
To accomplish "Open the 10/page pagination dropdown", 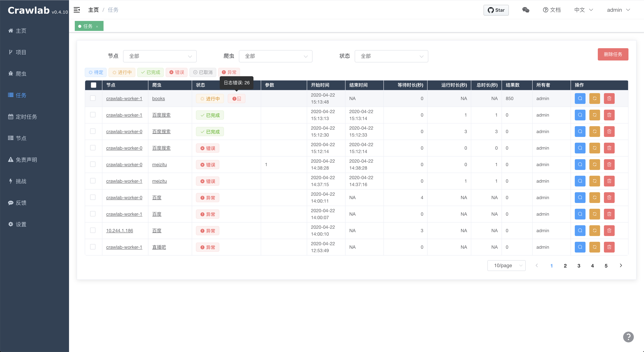I will [x=507, y=265].
